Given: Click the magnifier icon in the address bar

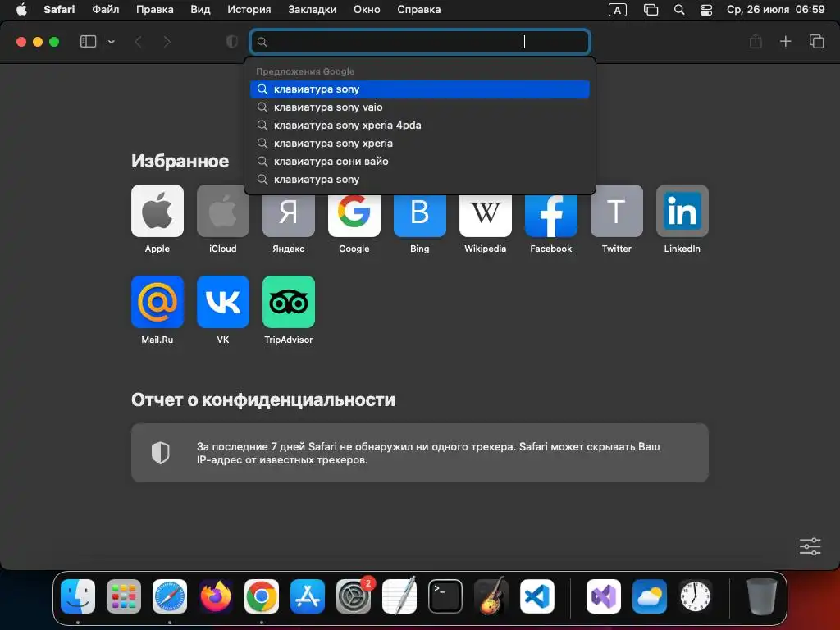Looking at the screenshot, I should [x=262, y=42].
